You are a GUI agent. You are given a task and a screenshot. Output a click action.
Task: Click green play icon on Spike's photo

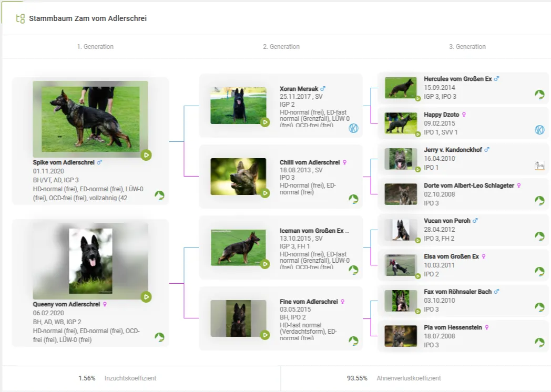click(146, 155)
